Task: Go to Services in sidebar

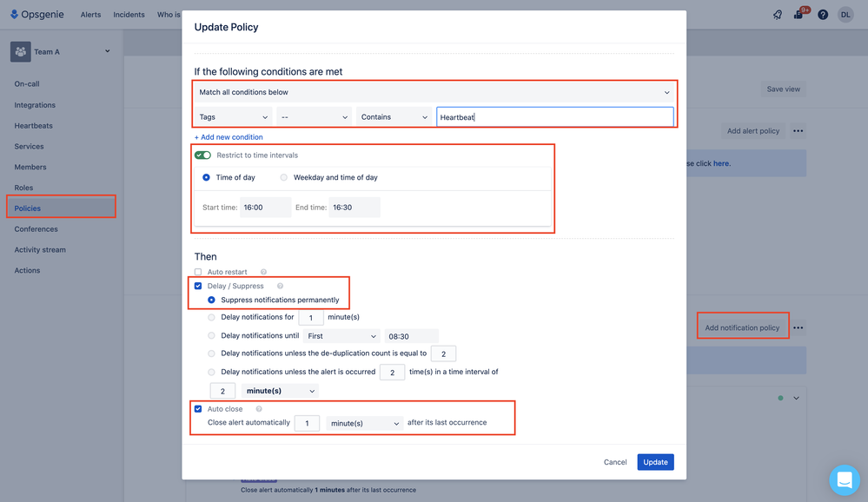Action: pos(29,147)
